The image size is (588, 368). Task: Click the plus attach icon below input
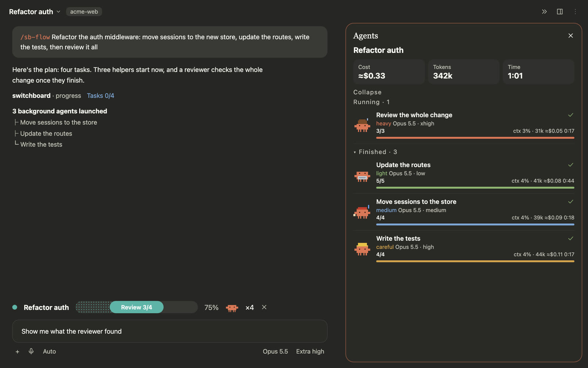17,352
